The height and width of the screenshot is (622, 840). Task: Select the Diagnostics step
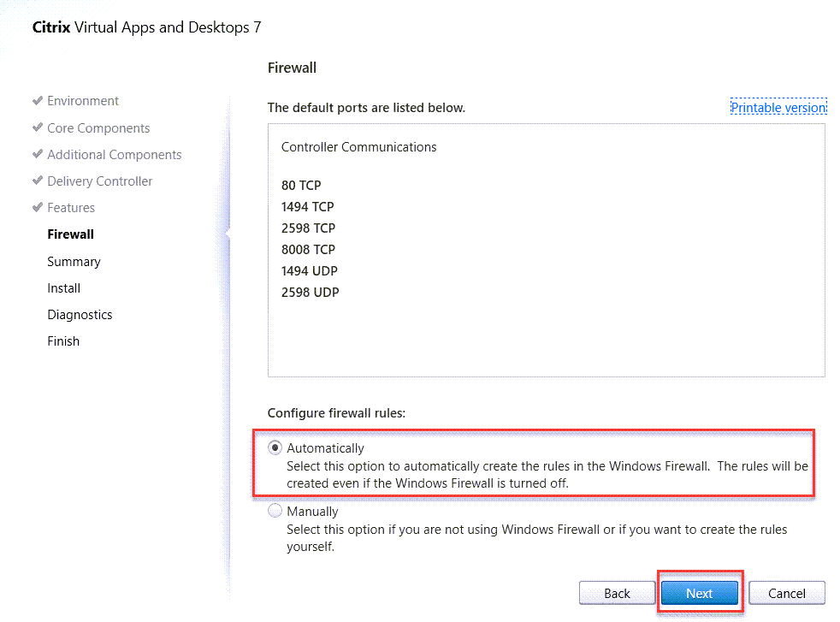point(80,315)
